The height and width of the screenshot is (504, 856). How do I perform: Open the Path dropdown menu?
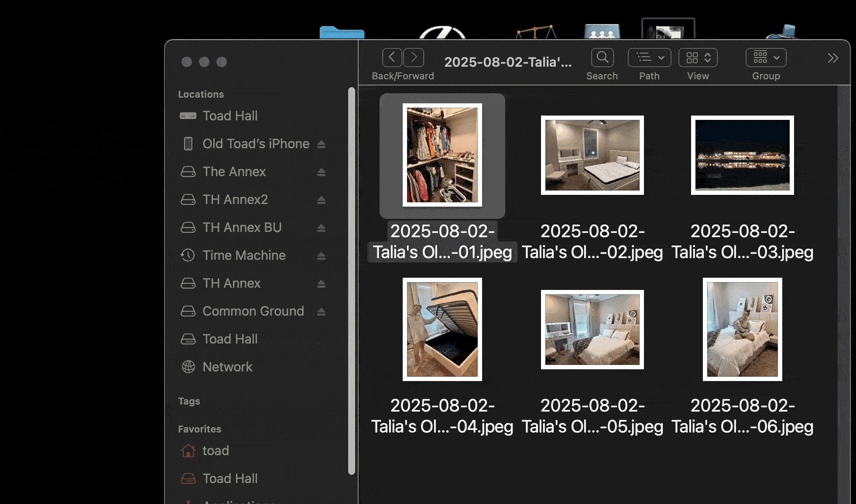tap(649, 57)
